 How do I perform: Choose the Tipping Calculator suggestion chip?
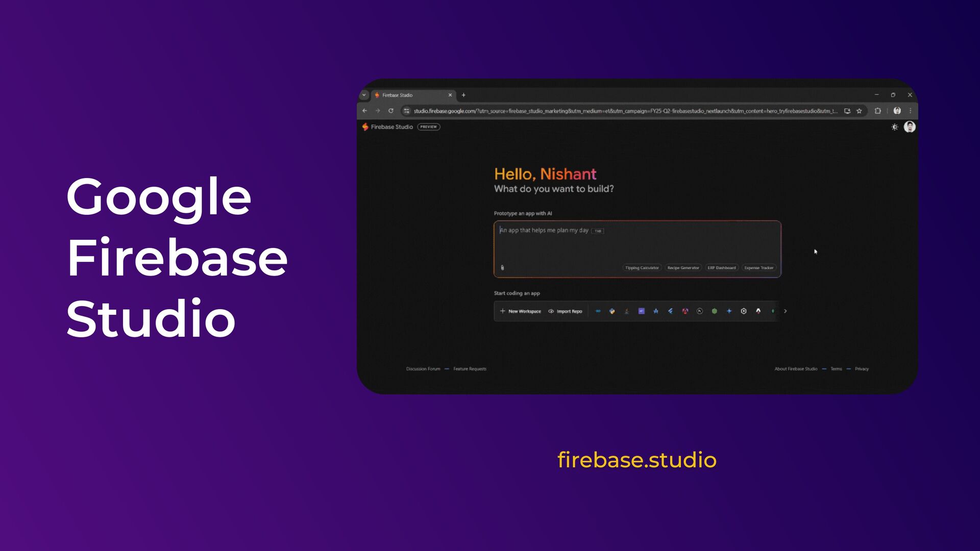(642, 267)
